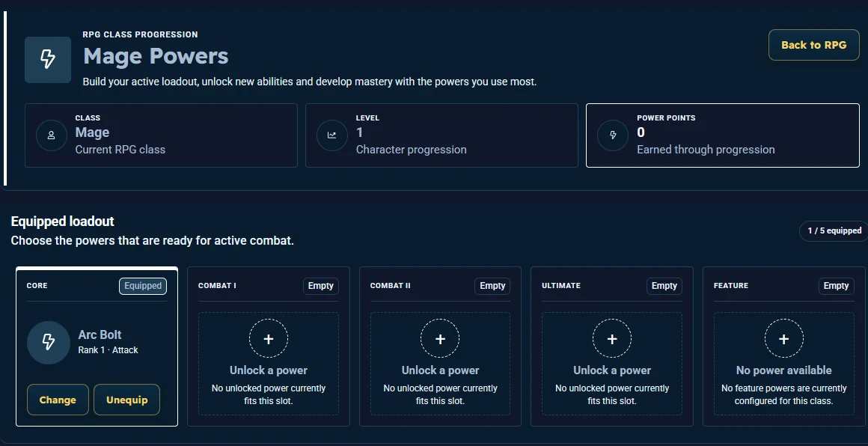The image size is (868, 446).
Task: Click Unlock a power text in Combat II
Action: [x=440, y=370]
